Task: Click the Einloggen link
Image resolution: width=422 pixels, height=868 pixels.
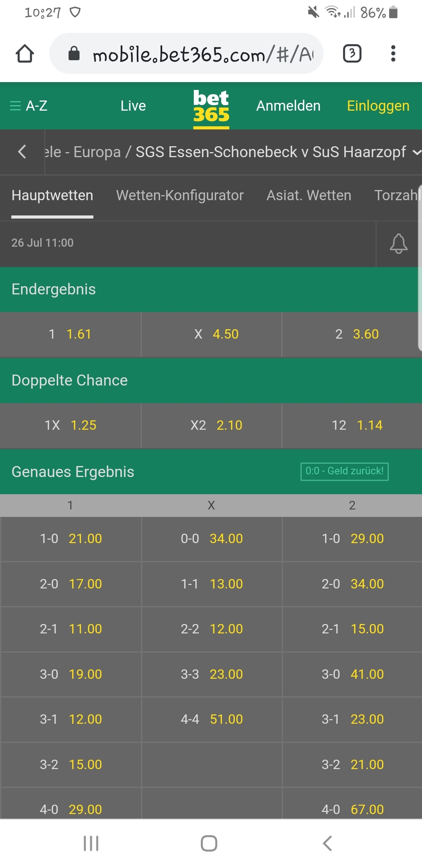Action: pyautogui.click(x=378, y=106)
